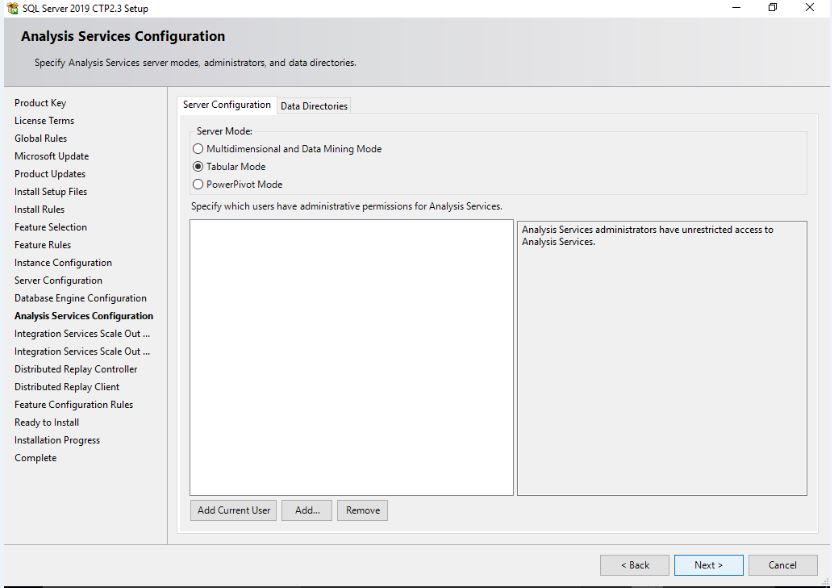Cancel the SQL Server setup
This screenshot has width=832, height=588.
pyautogui.click(x=783, y=565)
